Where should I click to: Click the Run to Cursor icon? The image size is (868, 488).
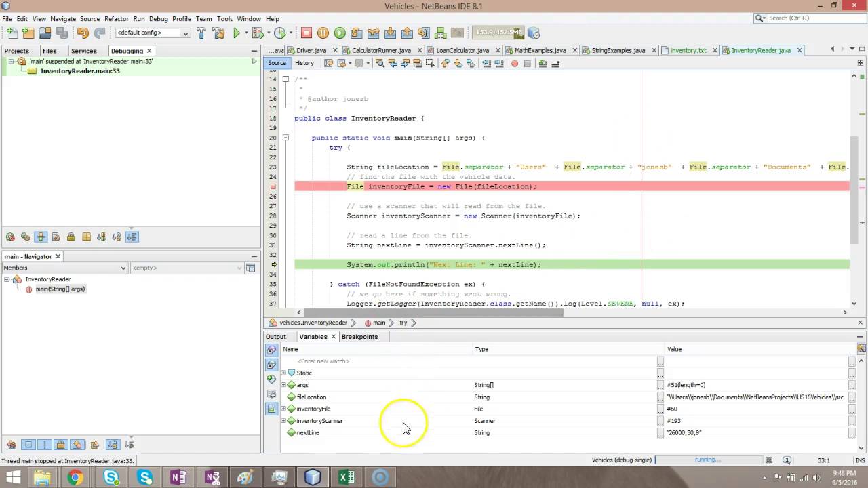[423, 33]
